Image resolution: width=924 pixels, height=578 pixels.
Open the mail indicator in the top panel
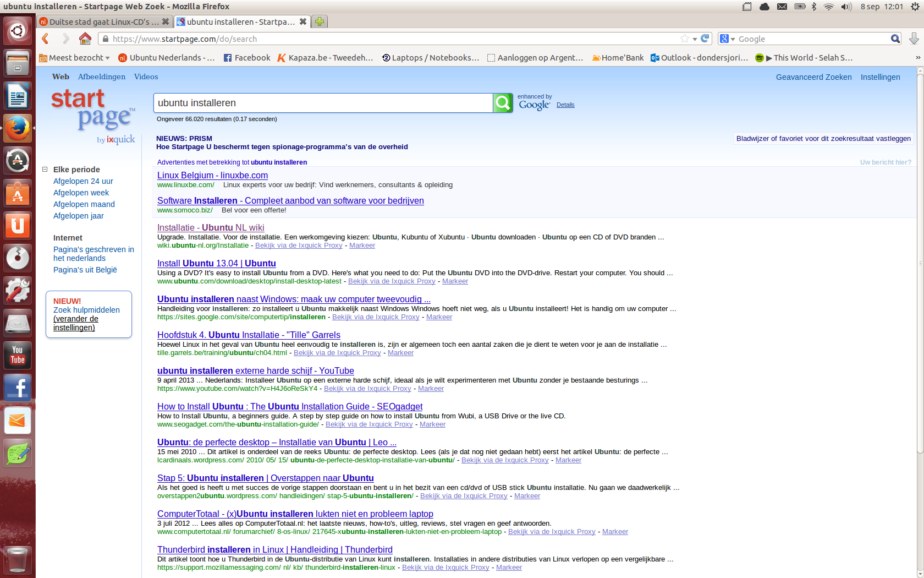click(782, 7)
